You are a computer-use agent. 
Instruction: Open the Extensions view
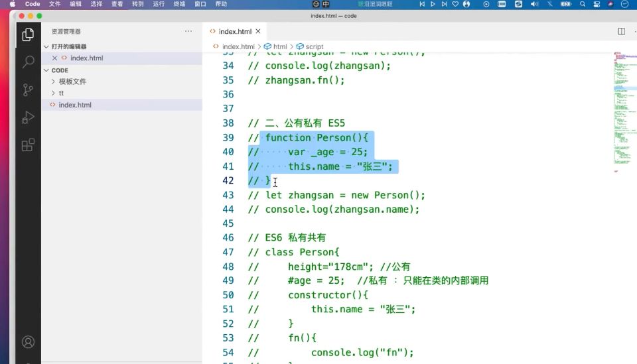click(x=28, y=145)
